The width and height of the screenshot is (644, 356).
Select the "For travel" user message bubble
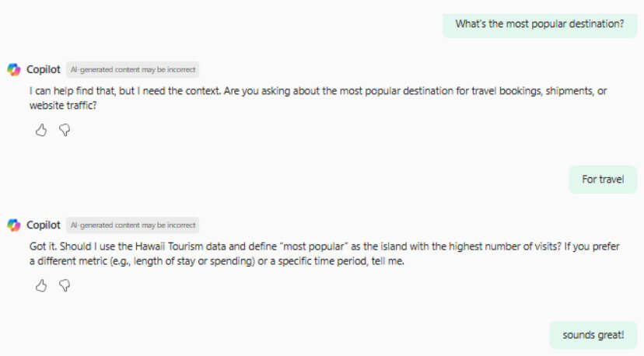click(603, 180)
